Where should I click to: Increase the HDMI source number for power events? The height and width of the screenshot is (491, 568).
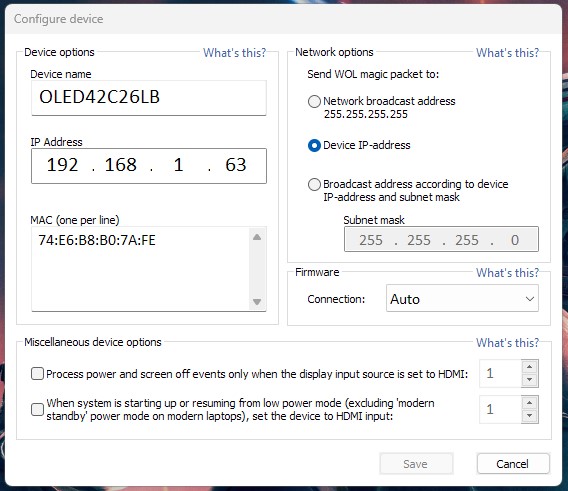point(530,367)
